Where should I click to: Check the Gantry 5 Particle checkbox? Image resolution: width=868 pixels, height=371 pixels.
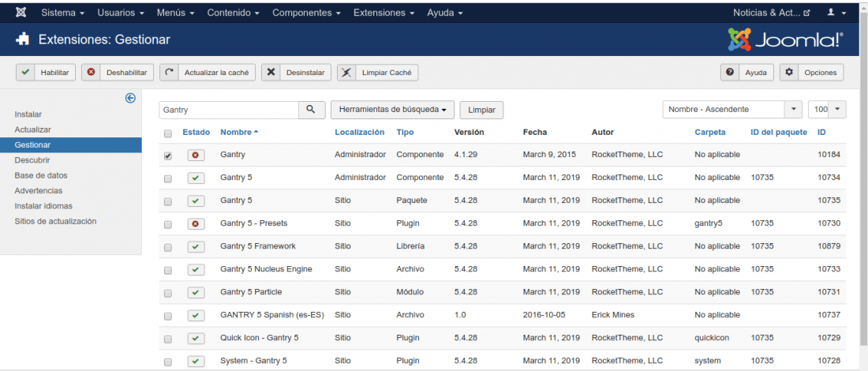(x=168, y=293)
